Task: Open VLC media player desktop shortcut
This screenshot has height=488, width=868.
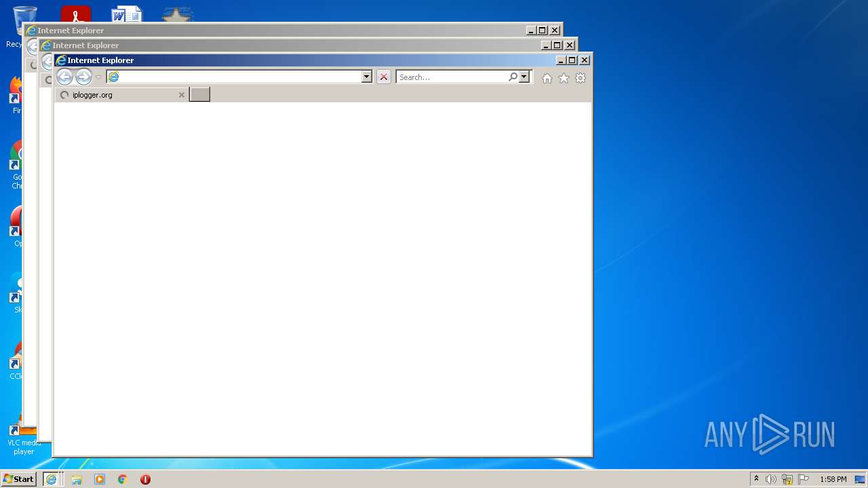Action: coord(23,436)
